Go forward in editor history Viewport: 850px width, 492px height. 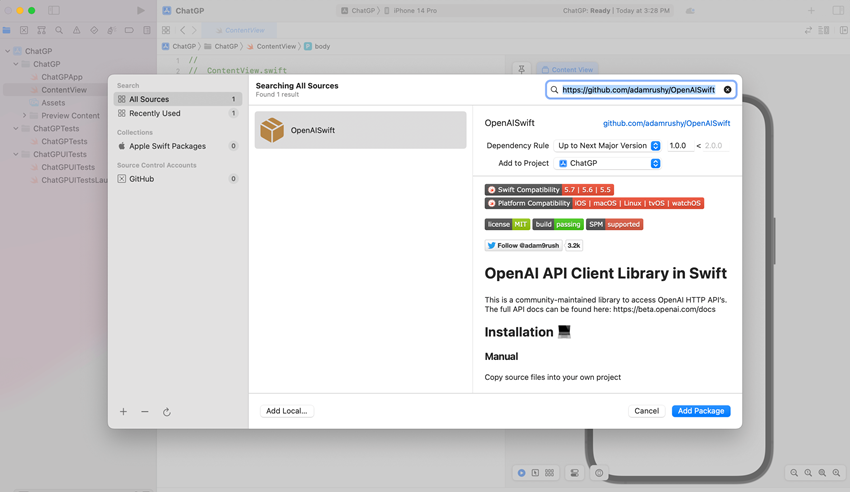click(x=194, y=30)
